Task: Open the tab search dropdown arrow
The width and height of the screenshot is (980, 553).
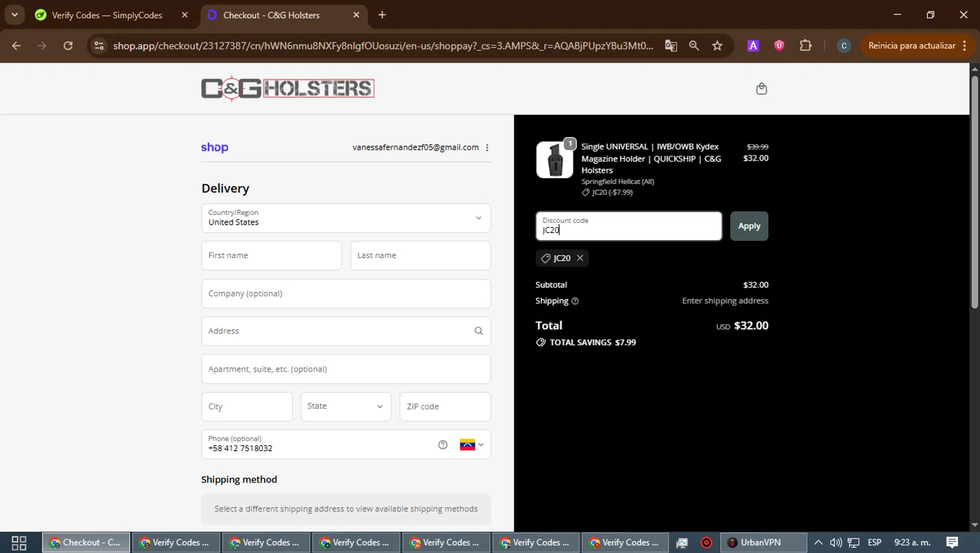Action: pos(14,15)
